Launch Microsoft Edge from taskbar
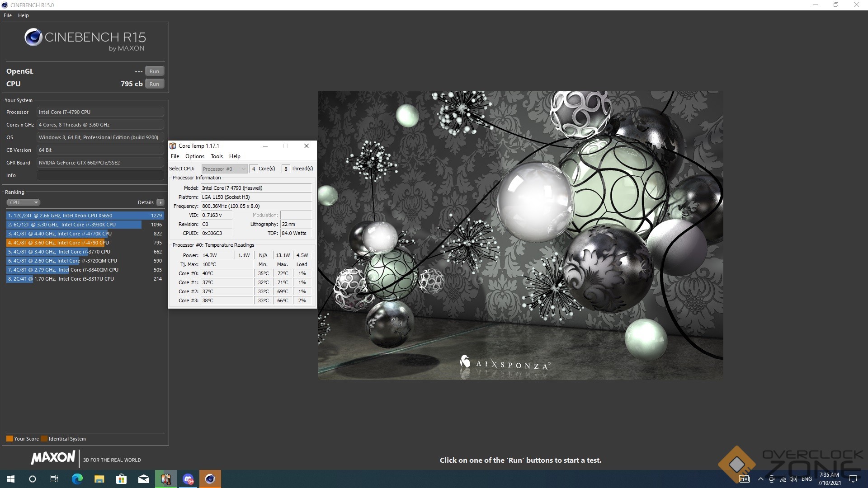The width and height of the screenshot is (868, 488). coord(77,479)
